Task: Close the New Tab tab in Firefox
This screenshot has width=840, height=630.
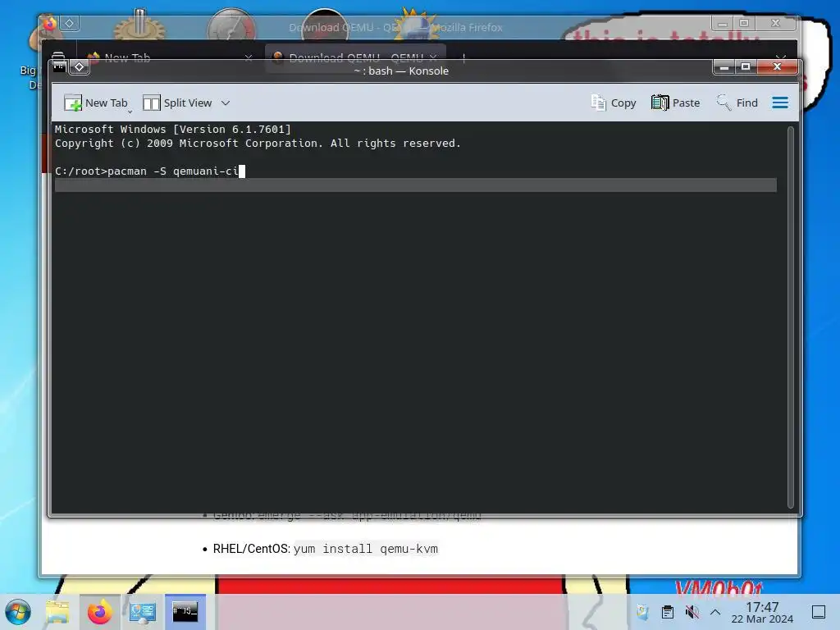Action: [248, 57]
